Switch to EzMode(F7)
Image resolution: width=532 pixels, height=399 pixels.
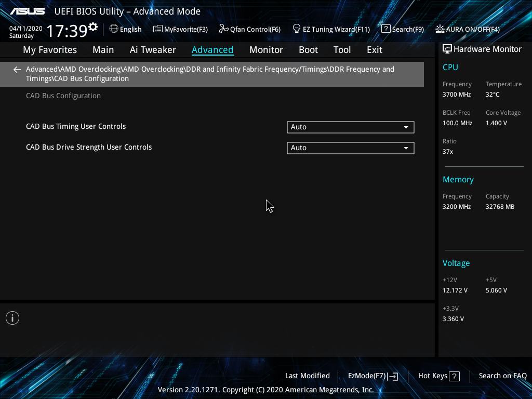373,376
